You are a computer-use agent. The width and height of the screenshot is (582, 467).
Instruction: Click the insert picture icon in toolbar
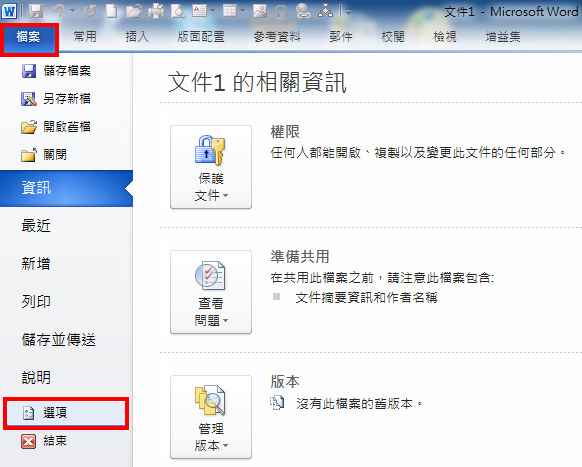pyautogui.click(x=260, y=11)
